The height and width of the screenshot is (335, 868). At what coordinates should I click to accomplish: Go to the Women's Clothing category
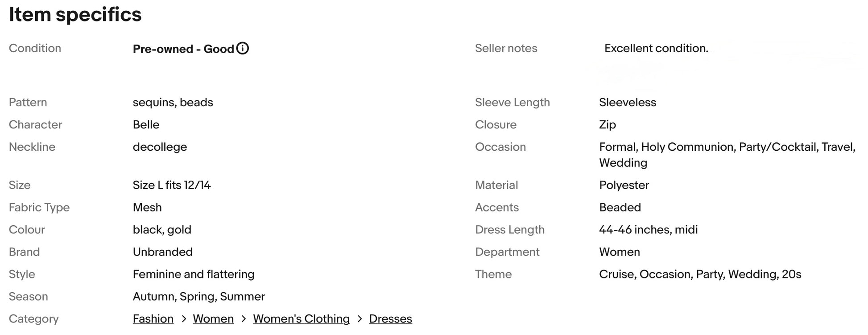click(301, 319)
